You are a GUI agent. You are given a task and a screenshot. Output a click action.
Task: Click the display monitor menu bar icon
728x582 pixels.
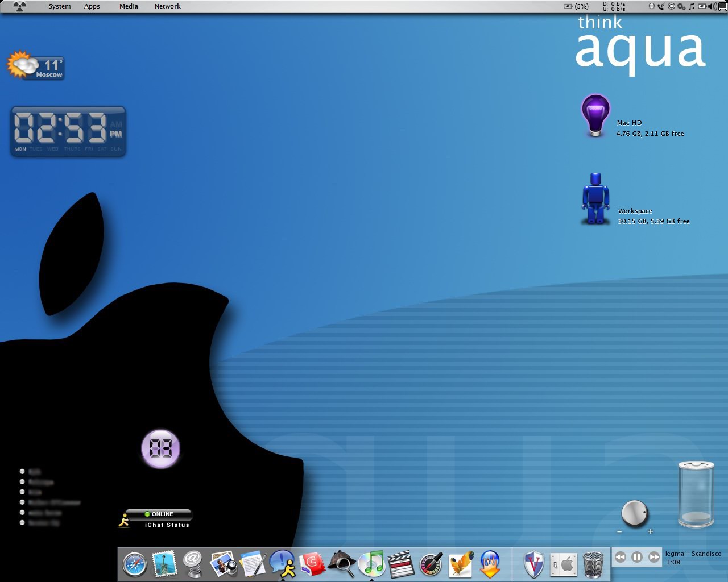[x=723, y=6]
